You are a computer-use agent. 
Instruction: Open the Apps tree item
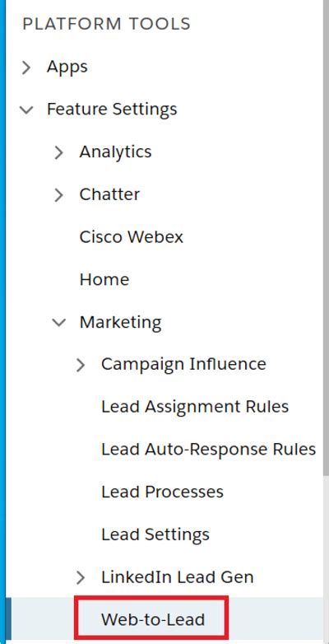67,67
